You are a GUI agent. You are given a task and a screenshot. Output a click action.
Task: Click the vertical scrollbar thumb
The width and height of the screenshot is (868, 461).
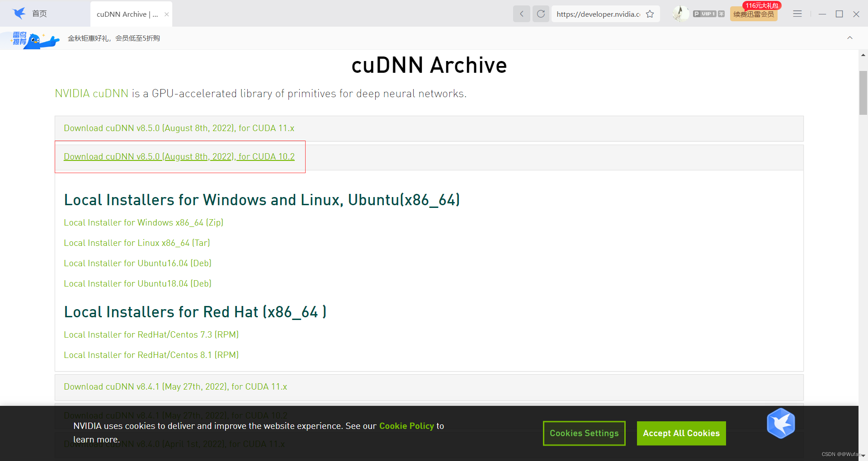(863, 93)
